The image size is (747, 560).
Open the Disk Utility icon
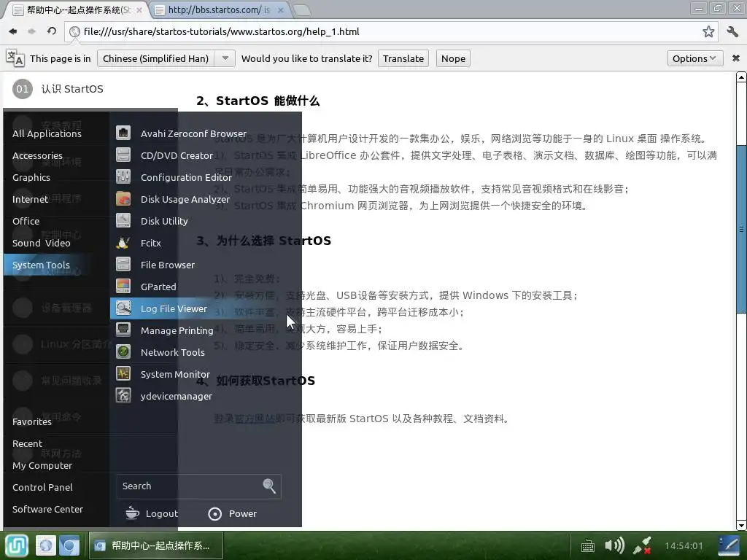click(123, 220)
